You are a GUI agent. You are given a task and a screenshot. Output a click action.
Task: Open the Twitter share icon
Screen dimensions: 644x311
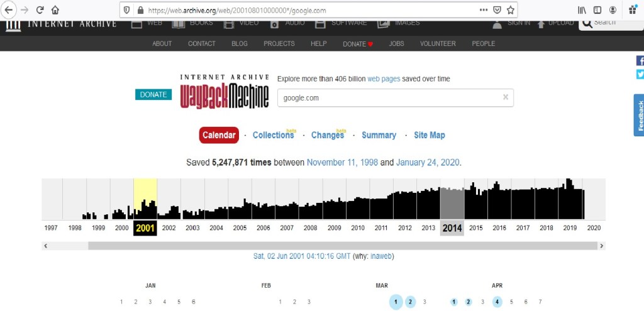(640, 75)
